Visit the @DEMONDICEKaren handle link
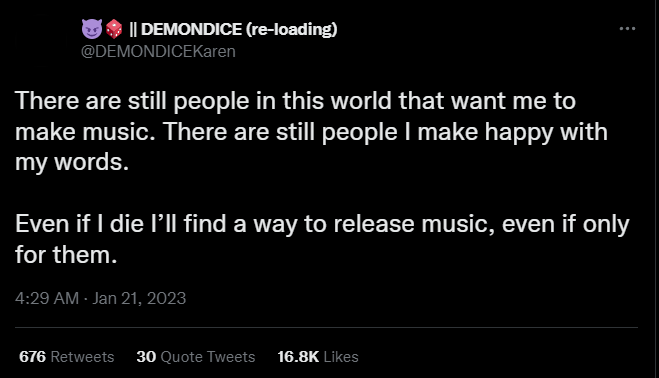The height and width of the screenshot is (378, 659). click(158, 51)
